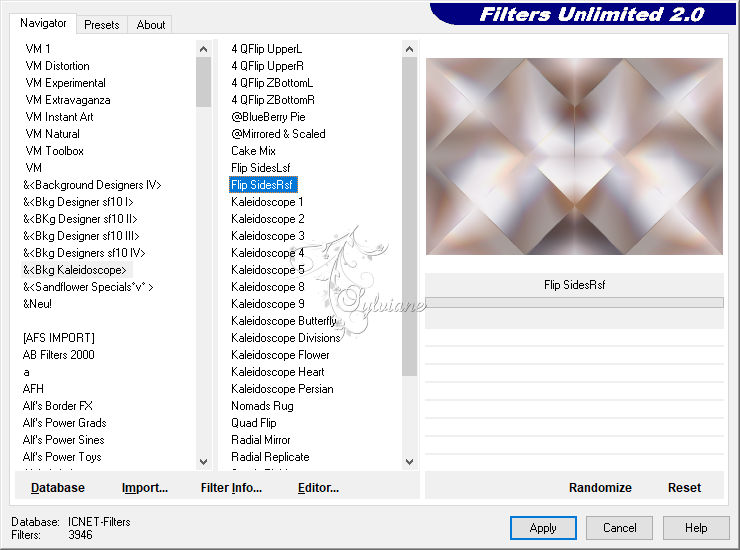Select &<BKg Designer sf10 II> category

(80, 219)
